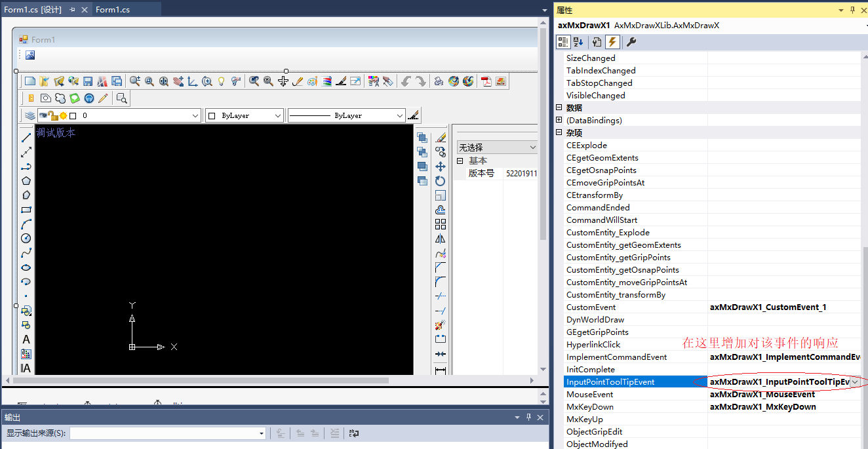Select the Line drawing tool
This screenshot has width=868, height=449.
pos(26,138)
